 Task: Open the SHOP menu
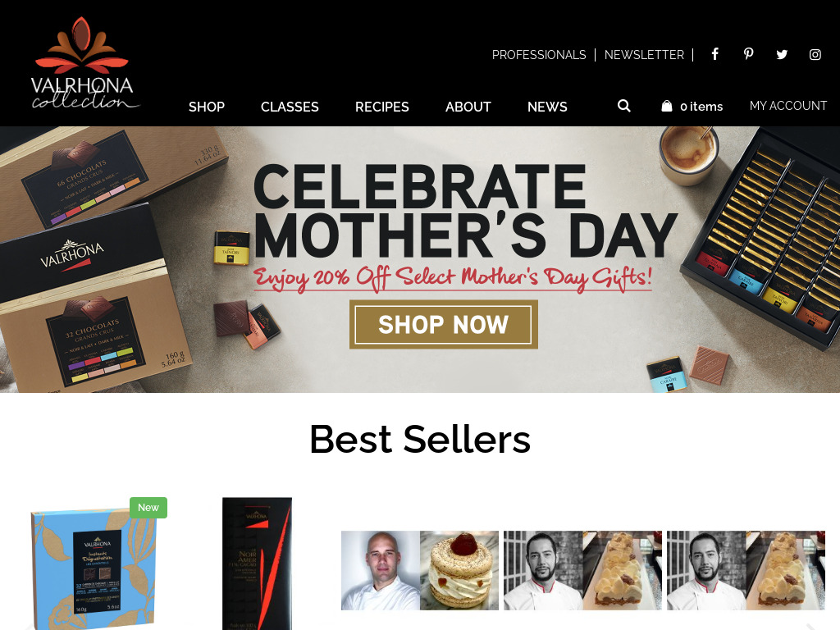tap(206, 107)
